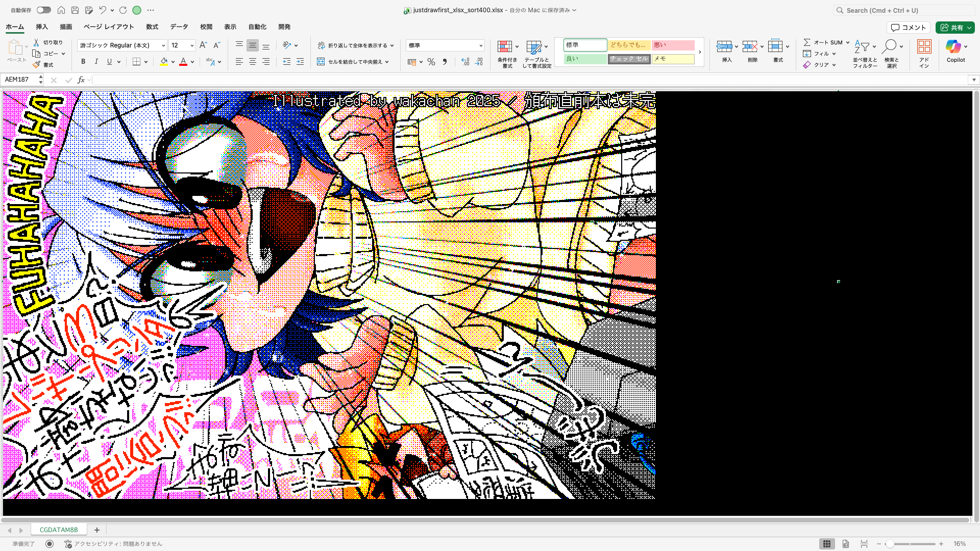Click the 共有 (Share) button
Viewport: 980px width, 551px height.
point(955,28)
